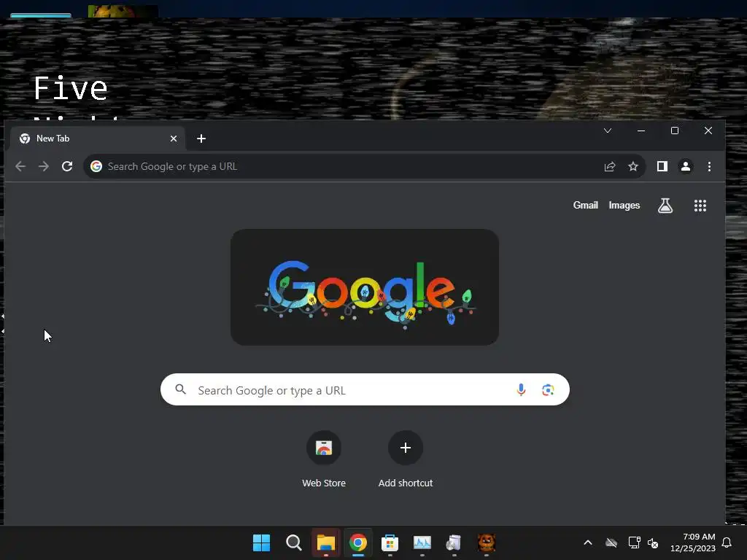This screenshot has width=747, height=560.
Task: Start a voice search with the microphone
Action: click(521, 390)
